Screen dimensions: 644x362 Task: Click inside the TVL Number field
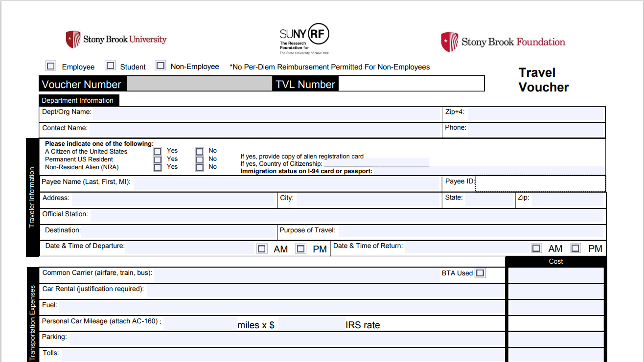point(411,83)
